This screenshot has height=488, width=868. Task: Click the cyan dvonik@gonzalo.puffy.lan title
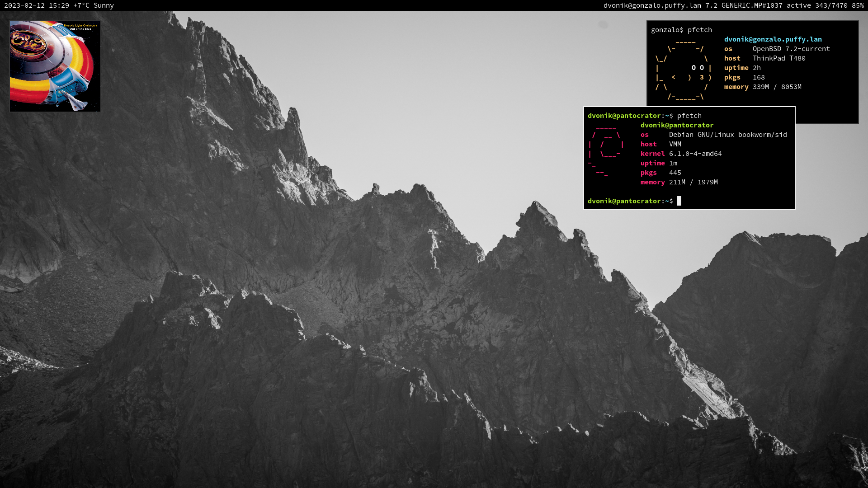(x=773, y=39)
